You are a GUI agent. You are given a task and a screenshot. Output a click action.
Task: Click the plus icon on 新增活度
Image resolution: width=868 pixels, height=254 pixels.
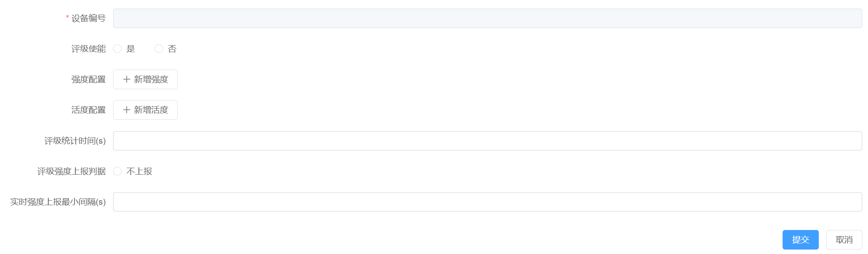(x=126, y=110)
